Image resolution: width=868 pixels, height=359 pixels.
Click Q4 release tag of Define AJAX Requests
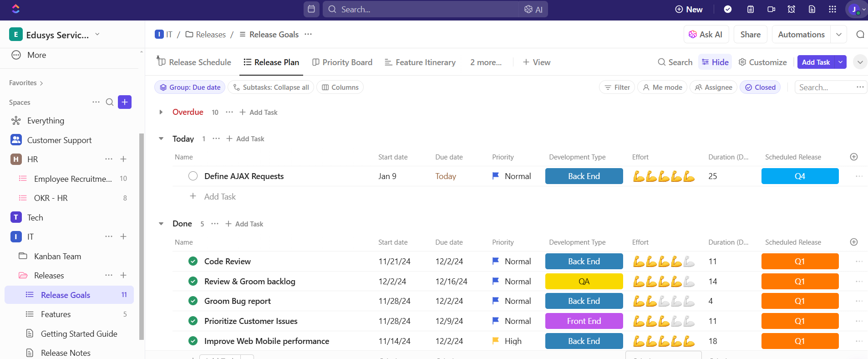[x=800, y=176]
